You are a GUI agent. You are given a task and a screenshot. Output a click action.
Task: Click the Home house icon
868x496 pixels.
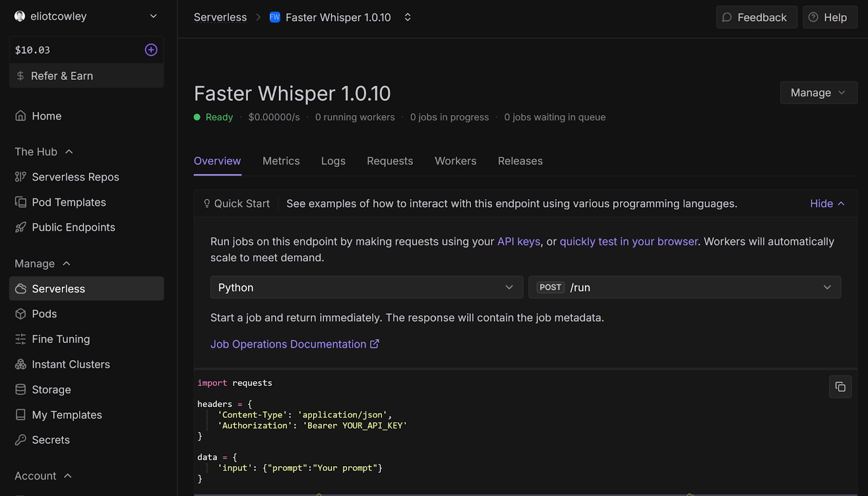coord(21,116)
